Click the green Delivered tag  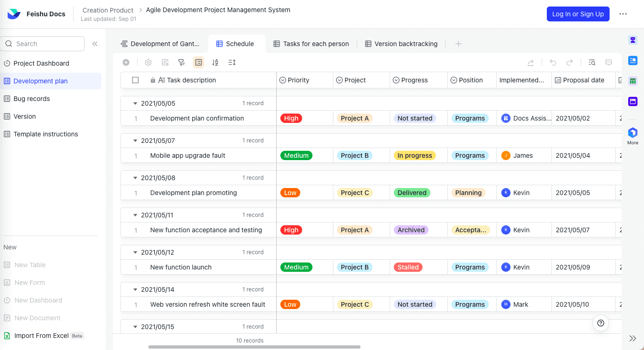click(412, 193)
